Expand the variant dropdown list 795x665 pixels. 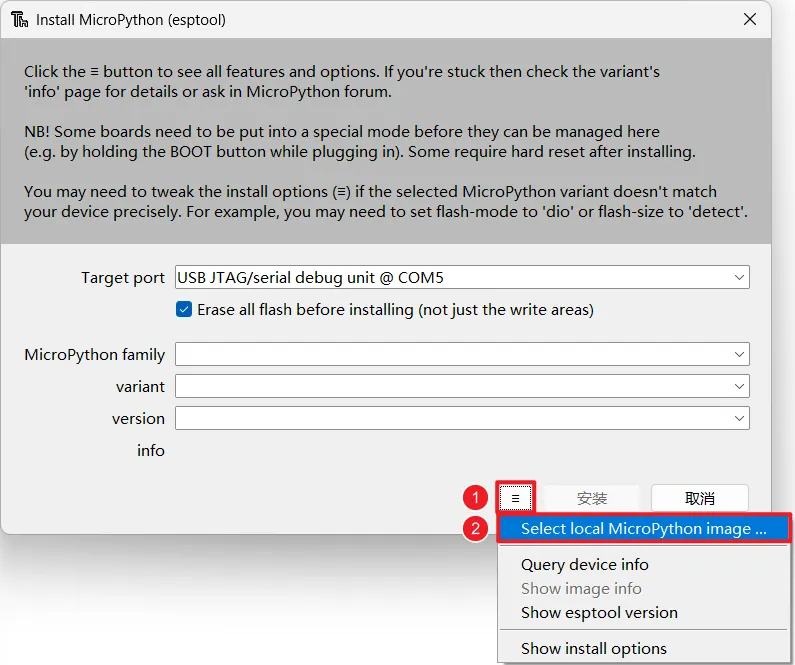[x=462, y=386]
